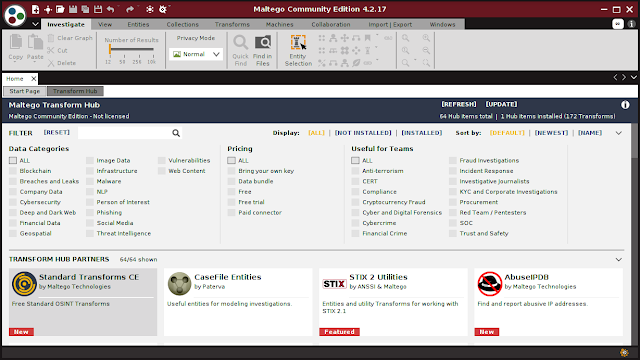The image size is (640, 360).
Task: Click the gear icon in the title bar
Action: [162, 9]
